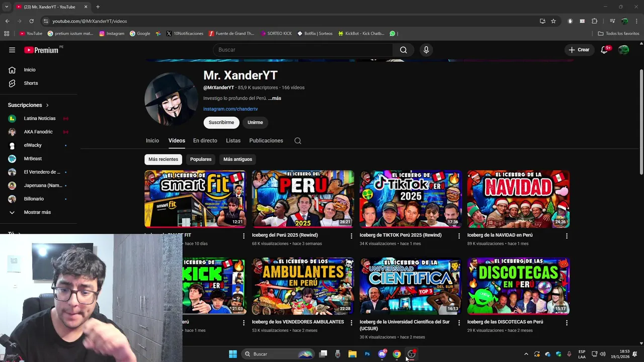The width and height of the screenshot is (644, 362).
Task: Open Chrome extensions puzzle icon
Action: [x=594, y=21]
